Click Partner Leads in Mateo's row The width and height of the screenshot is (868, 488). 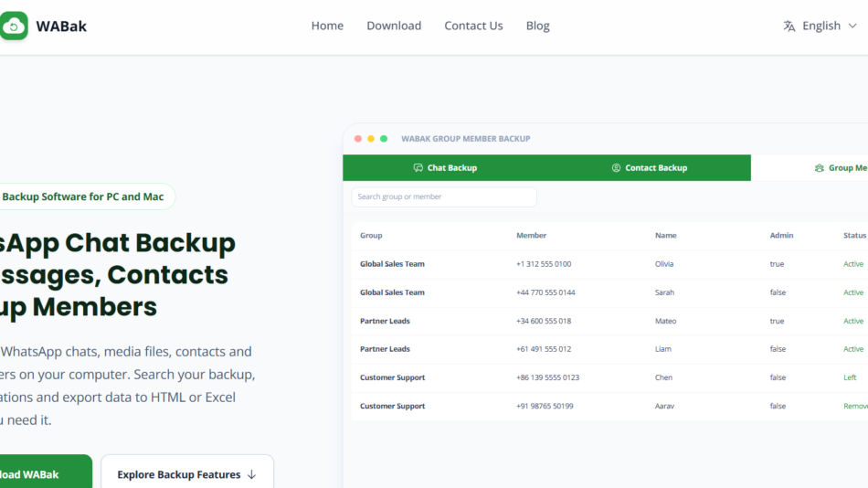point(385,322)
